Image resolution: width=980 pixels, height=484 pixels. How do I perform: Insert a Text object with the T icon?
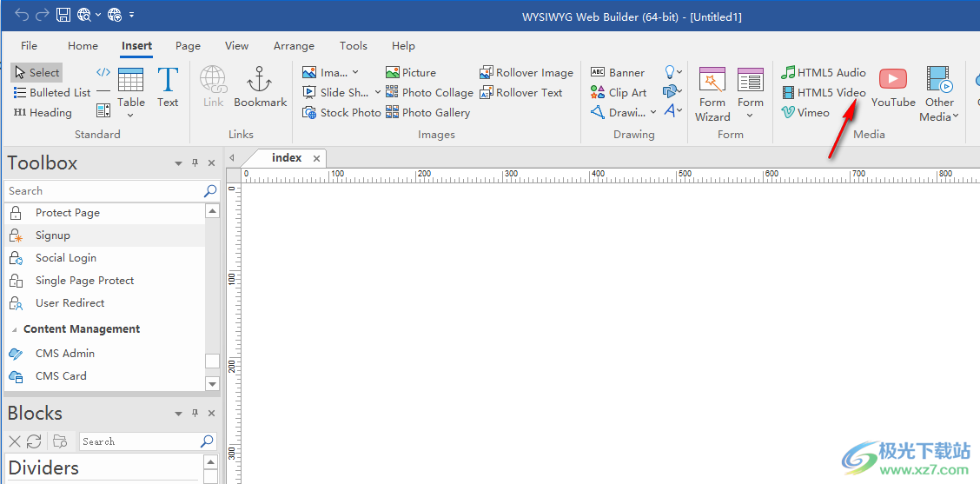click(x=168, y=87)
